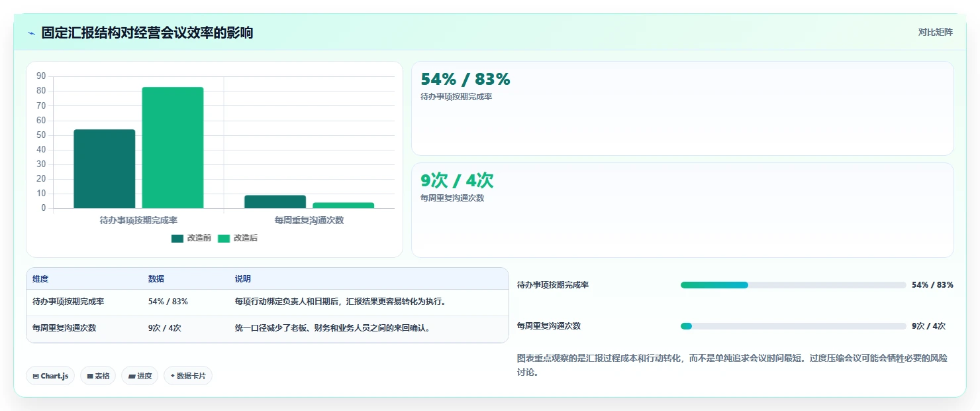Select the table cell 9次 / 4次
Screen dimensions: 980x411
pyautogui.click(x=165, y=327)
